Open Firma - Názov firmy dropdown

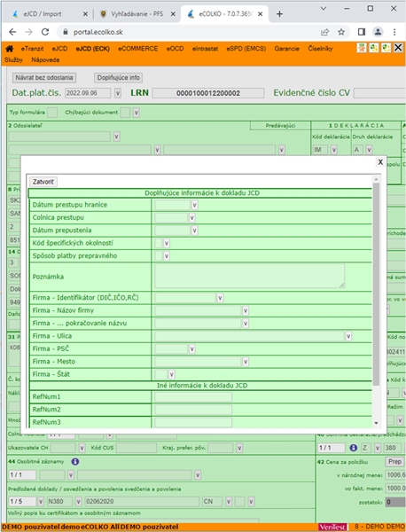point(246,310)
